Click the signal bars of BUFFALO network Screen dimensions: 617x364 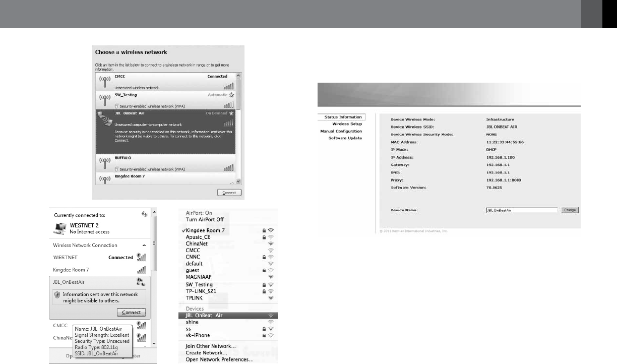point(229,168)
